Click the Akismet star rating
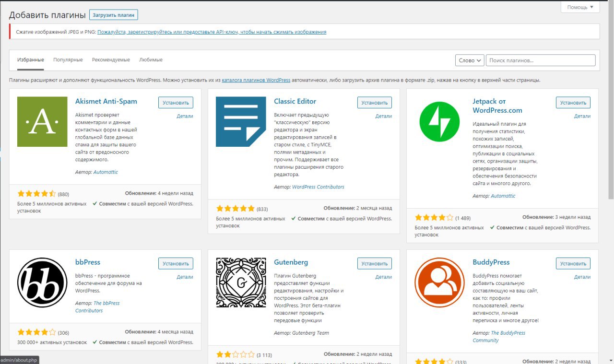The width and height of the screenshot is (614, 364). click(x=36, y=194)
